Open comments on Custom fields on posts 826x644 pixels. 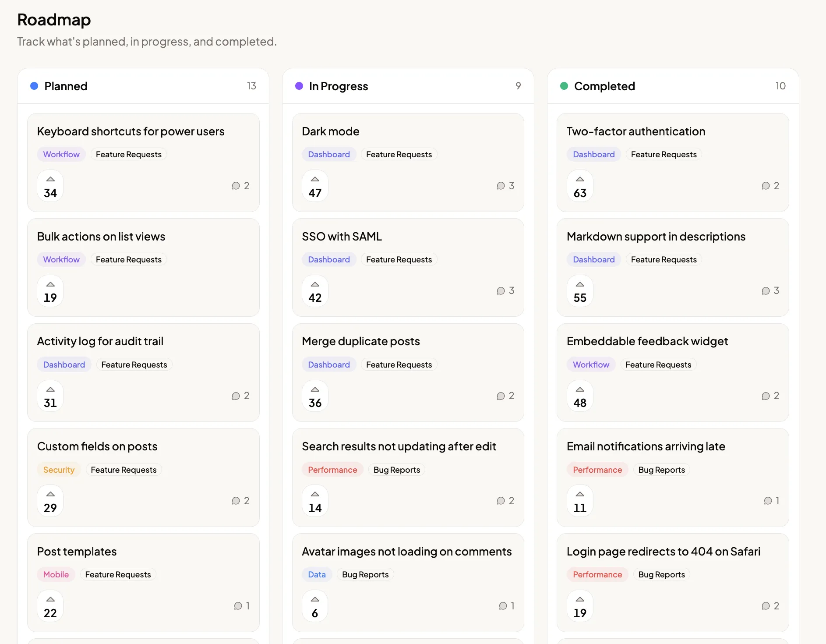(x=240, y=501)
